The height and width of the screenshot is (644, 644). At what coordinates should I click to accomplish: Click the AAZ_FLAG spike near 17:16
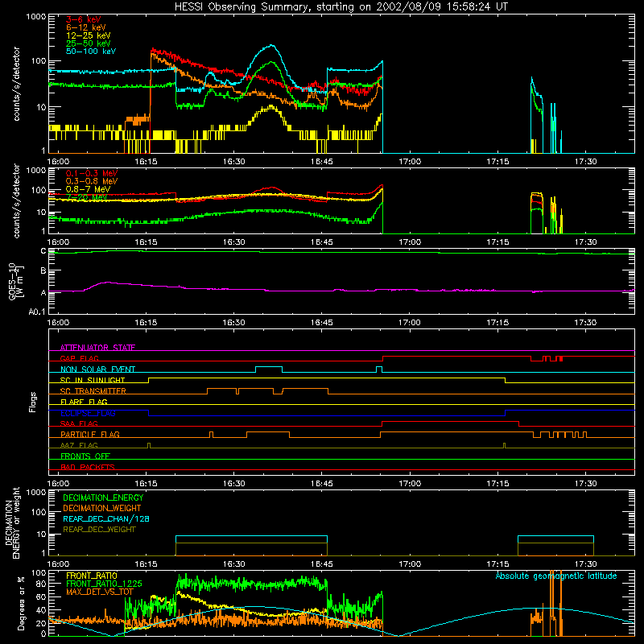[x=505, y=445]
